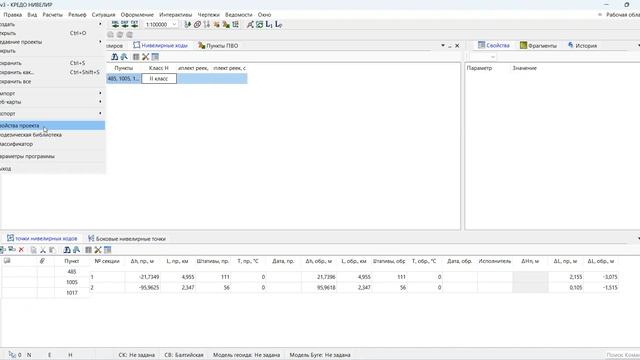Open the Вид menu
The height and width of the screenshot is (360, 640).
coord(32,15)
